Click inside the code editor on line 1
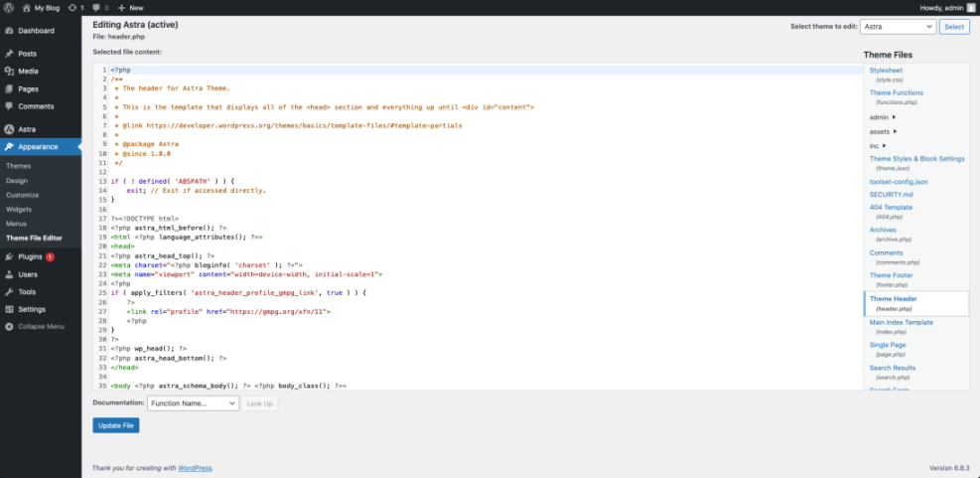The width and height of the screenshot is (980, 478). 487,71
